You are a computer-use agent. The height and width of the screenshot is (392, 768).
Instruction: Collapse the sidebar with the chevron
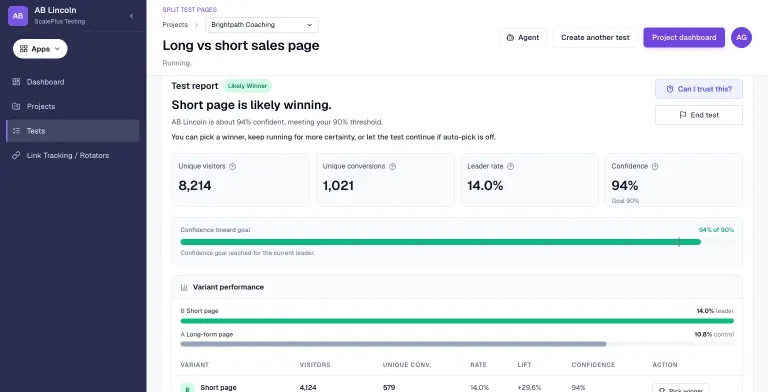click(x=131, y=16)
